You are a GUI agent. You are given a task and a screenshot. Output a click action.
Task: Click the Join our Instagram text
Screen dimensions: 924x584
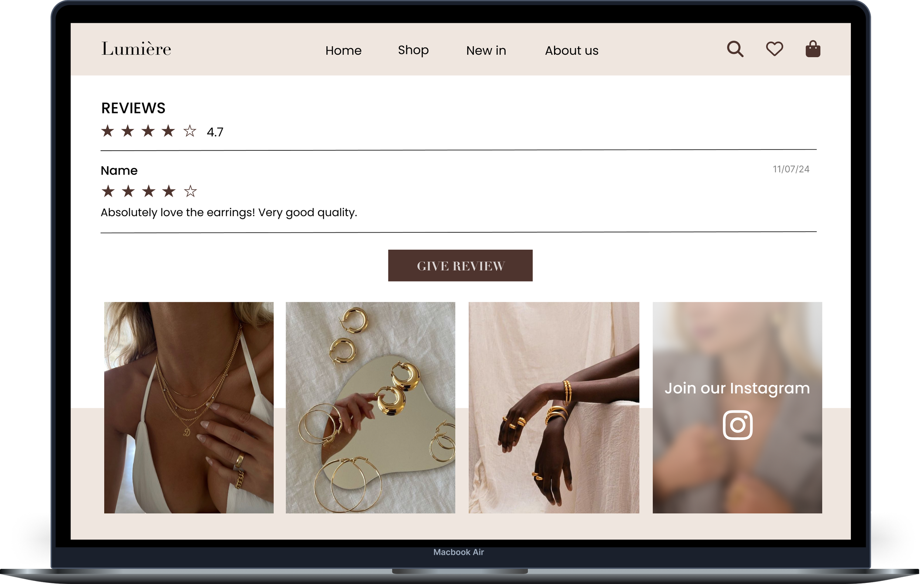click(737, 388)
